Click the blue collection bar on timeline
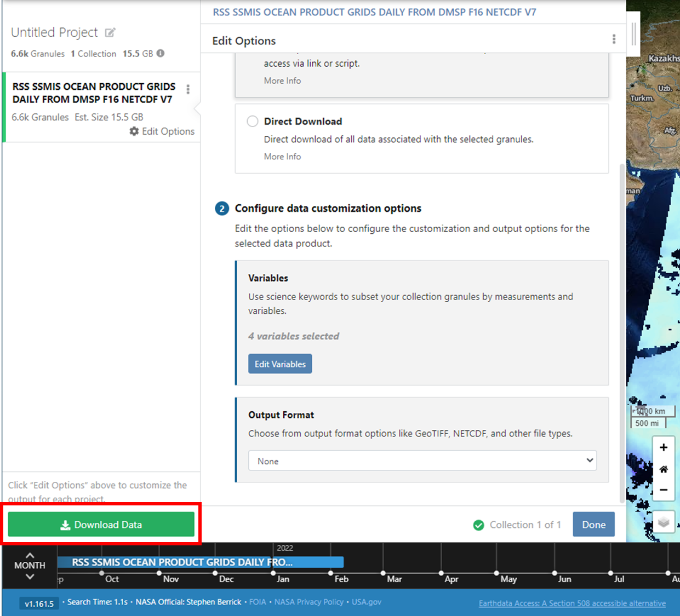 pos(201,562)
